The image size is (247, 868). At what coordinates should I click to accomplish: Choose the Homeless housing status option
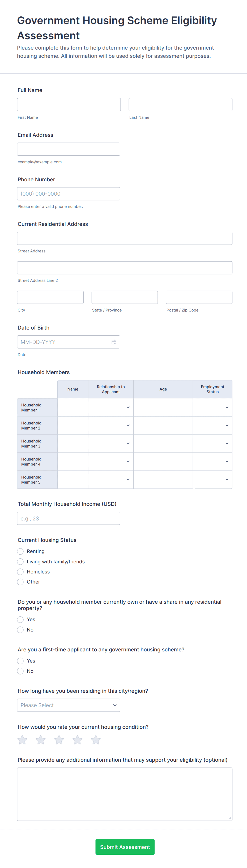[21, 572]
